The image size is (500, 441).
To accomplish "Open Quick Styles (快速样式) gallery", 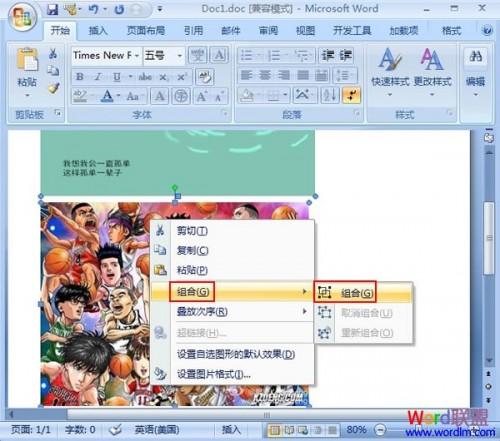I will (x=390, y=72).
